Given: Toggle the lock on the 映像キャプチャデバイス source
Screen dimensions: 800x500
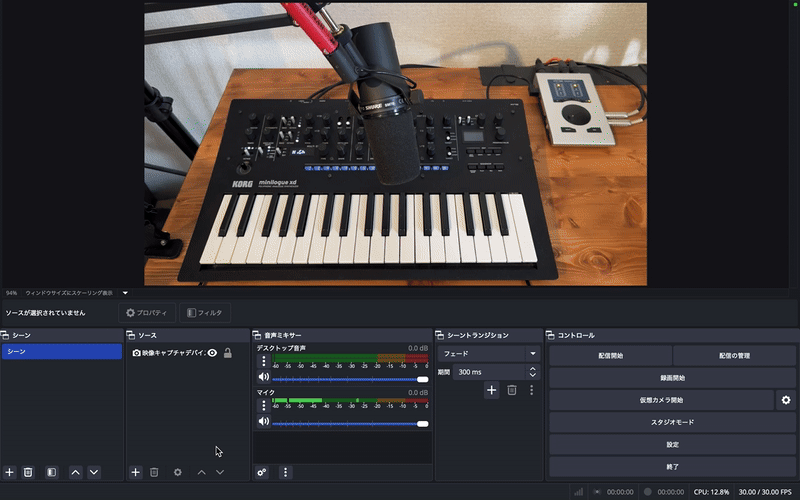Looking at the screenshot, I should tap(228, 353).
